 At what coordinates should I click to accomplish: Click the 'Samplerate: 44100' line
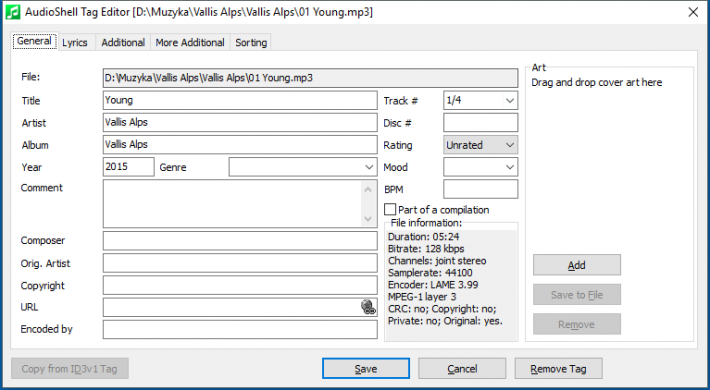pos(430,273)
